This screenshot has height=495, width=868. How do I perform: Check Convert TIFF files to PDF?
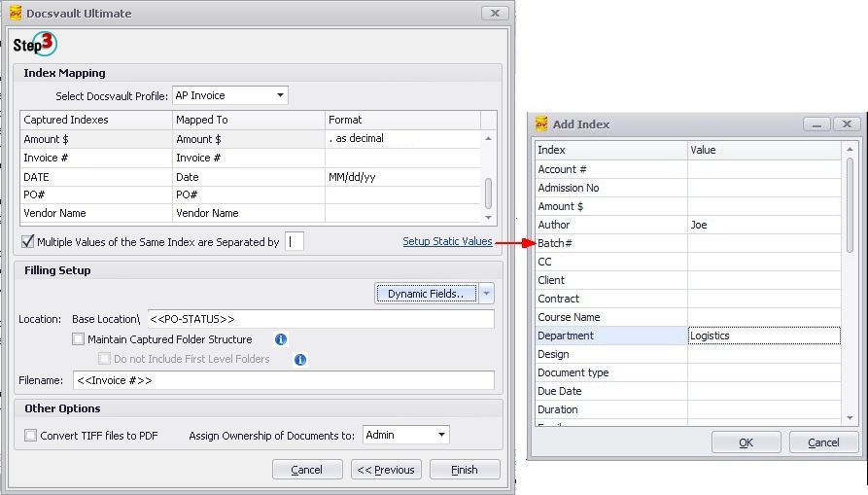(31, 436)
